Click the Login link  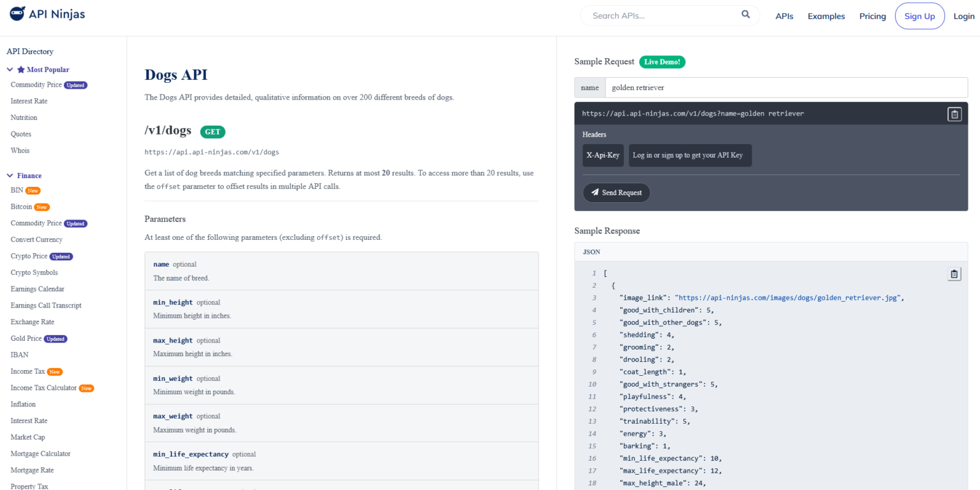963,17
